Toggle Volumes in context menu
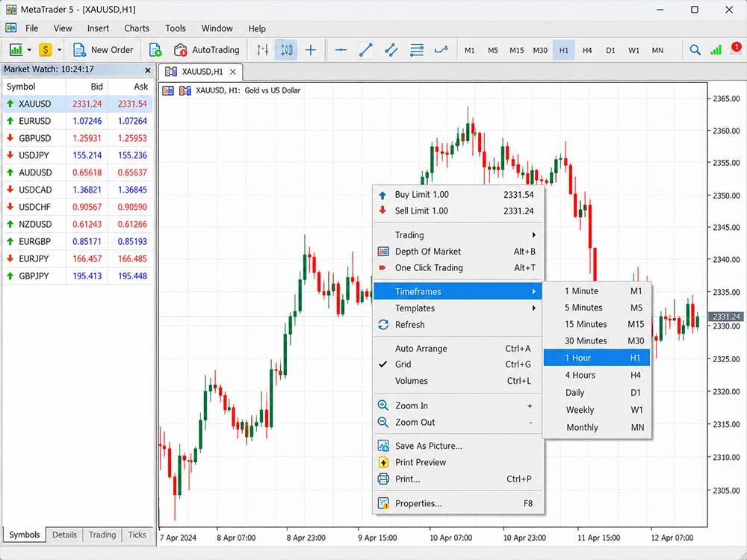The width and height of the screenshot is (747, 560). coord(459,381)
